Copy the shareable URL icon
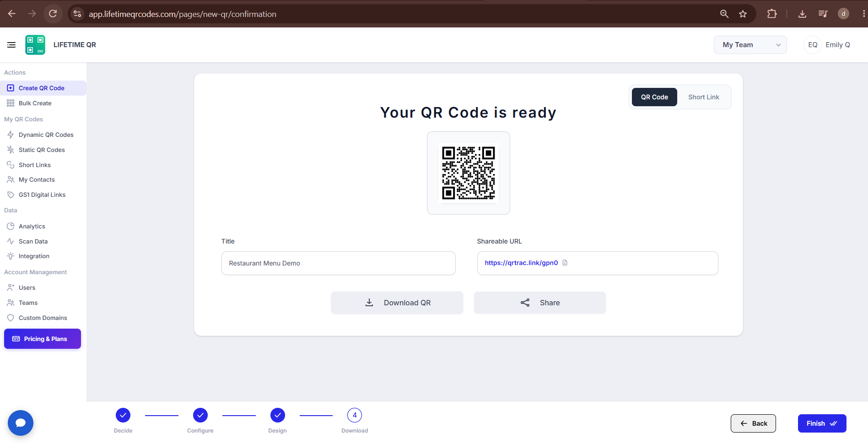868x444 pixels. pos(565,263)
